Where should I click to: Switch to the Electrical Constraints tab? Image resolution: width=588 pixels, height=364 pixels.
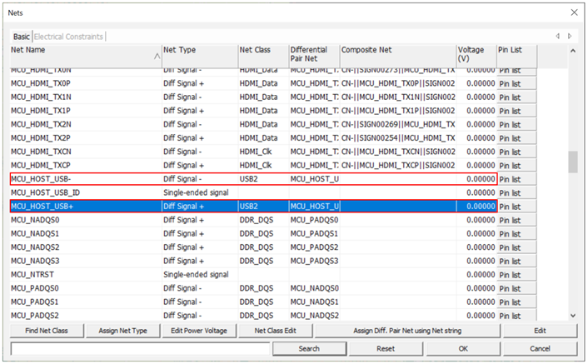[69, 37]
